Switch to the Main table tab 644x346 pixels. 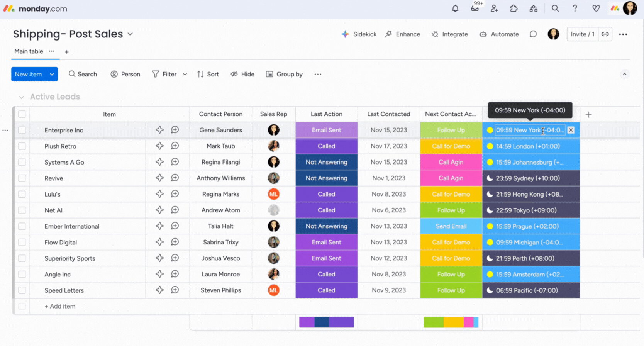(29, 51)
